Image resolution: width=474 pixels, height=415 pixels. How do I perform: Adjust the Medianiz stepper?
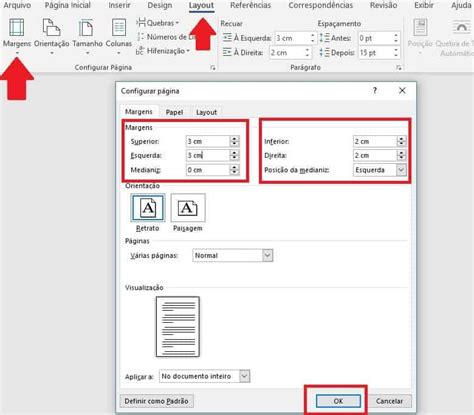(x=234, y=170)
